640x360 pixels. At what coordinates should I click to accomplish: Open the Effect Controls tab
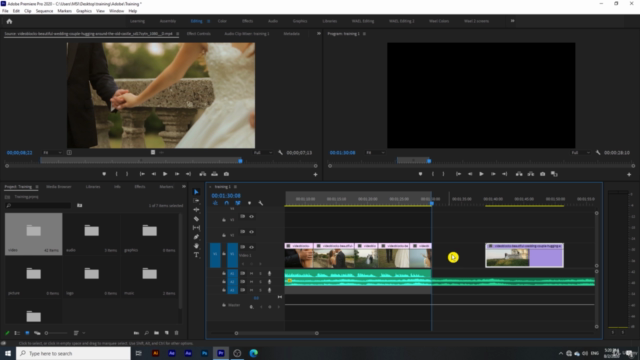click(x=199, y=33)
